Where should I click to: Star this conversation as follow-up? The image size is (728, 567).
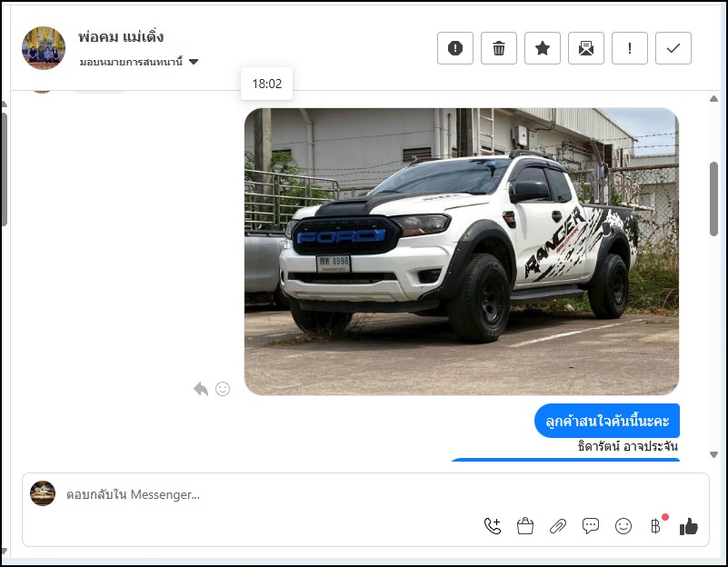point(543,48)
